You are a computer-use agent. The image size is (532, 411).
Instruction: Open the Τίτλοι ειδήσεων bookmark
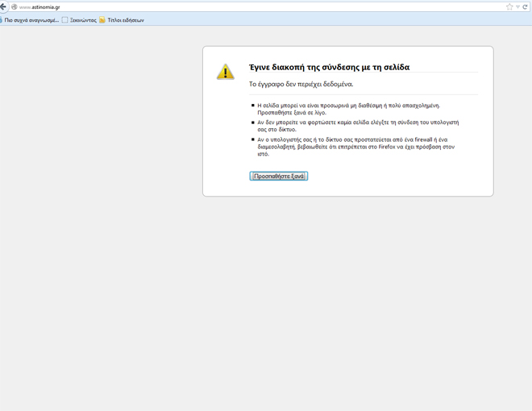coord(126,19)
